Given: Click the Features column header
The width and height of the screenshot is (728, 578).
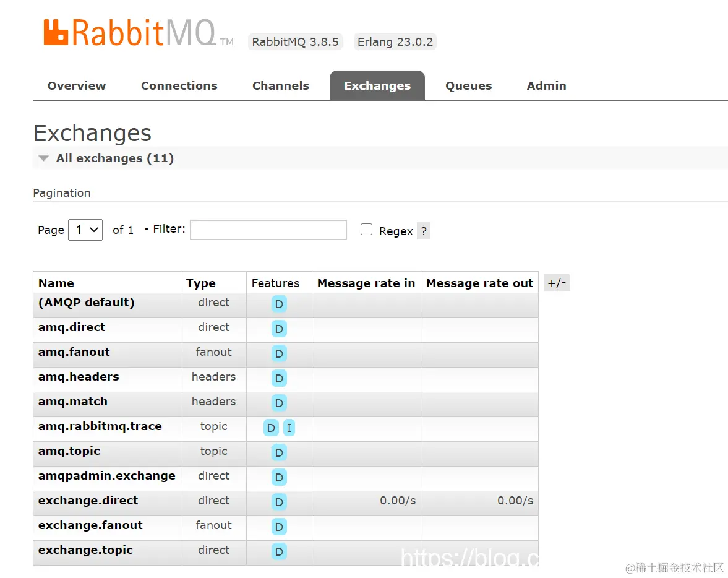Looking at the screenshot, I should pyautogui.click(x=275, y=283).
